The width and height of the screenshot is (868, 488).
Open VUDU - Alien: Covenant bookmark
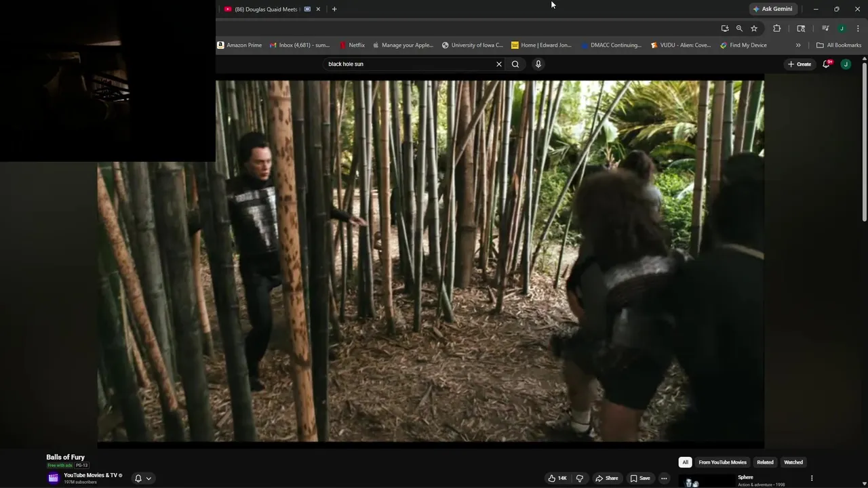click(x=681, y=45)
